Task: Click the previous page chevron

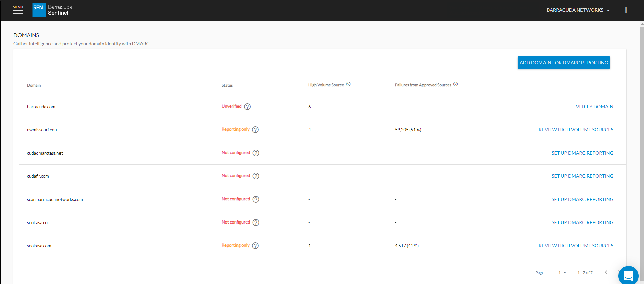Action: 606,272
